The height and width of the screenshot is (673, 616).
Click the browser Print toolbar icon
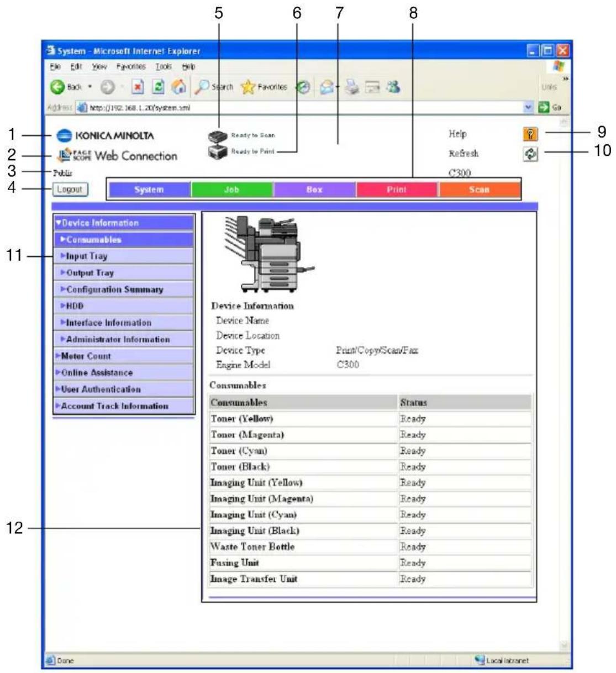point(352,87)
